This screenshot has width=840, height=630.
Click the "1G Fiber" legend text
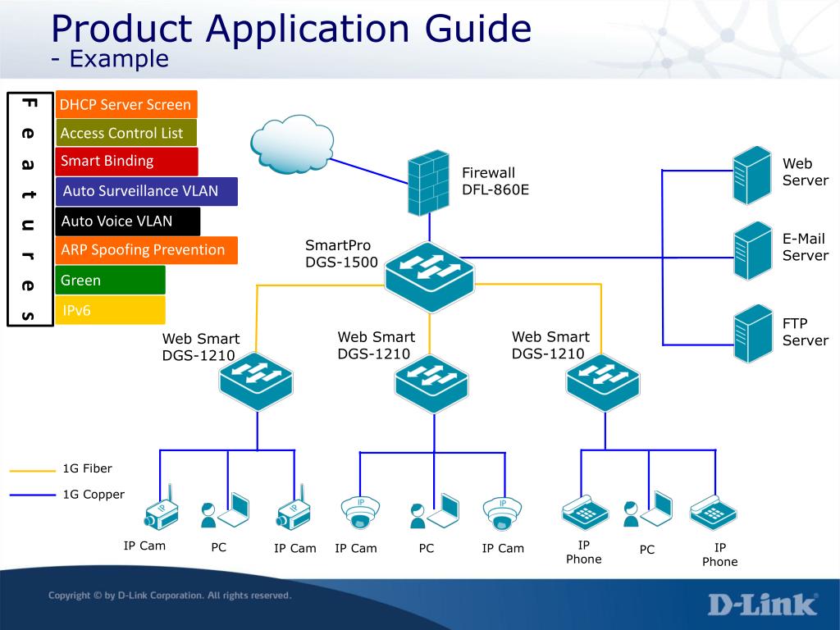[x=87, y=468]
